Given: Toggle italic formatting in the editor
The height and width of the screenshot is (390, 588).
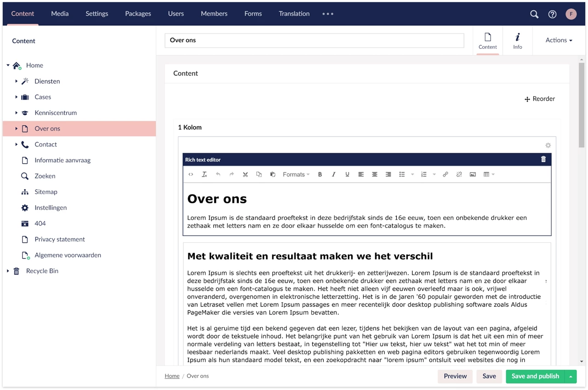Looking at the screenshot, I should coord(334,174).
